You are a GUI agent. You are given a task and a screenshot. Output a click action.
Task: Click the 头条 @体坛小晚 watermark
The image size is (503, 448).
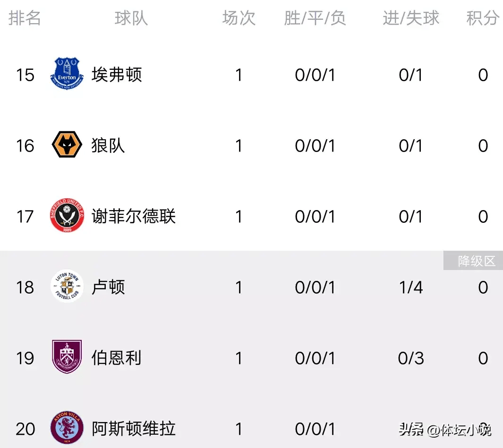pyautogui.click(x=445, y=430)
